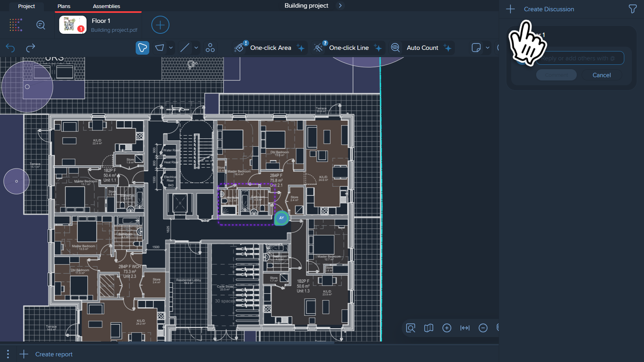Open the Floor 1 plan thumbnail
The width and height of the screenshot is (644, 362).
(73, 25)
